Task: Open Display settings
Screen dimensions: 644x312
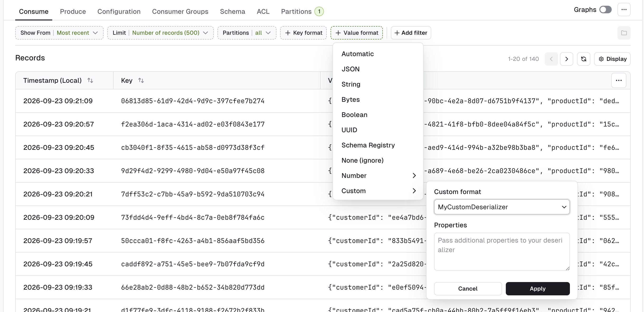Action: point(612,59)
